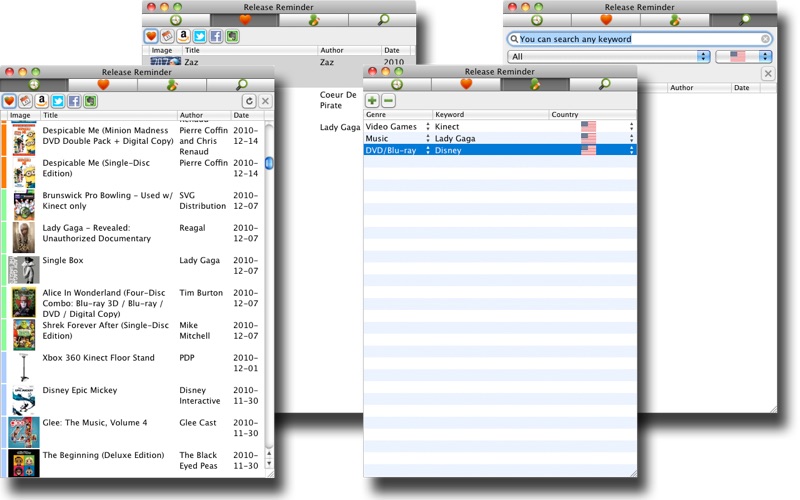The height and width of the screenshot is (500, 800).
Task: Switch to clock tab in back-left favorites window
Action: pyautogui.click(x=176, y=20)
